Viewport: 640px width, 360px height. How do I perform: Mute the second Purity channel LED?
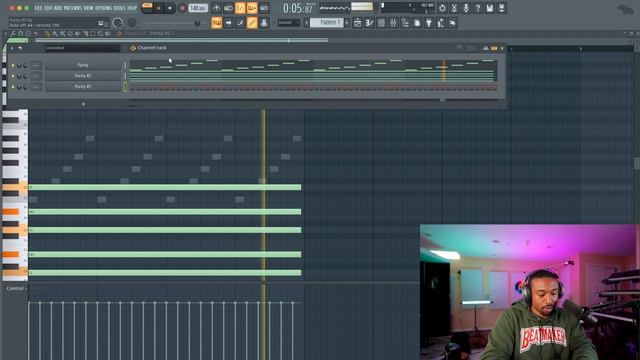point(13,76)
